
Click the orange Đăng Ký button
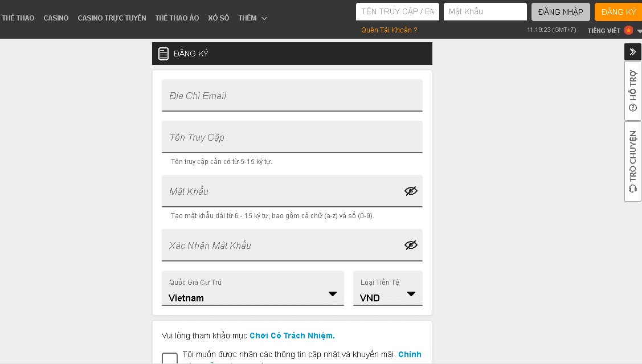click(x=618, y=12)
